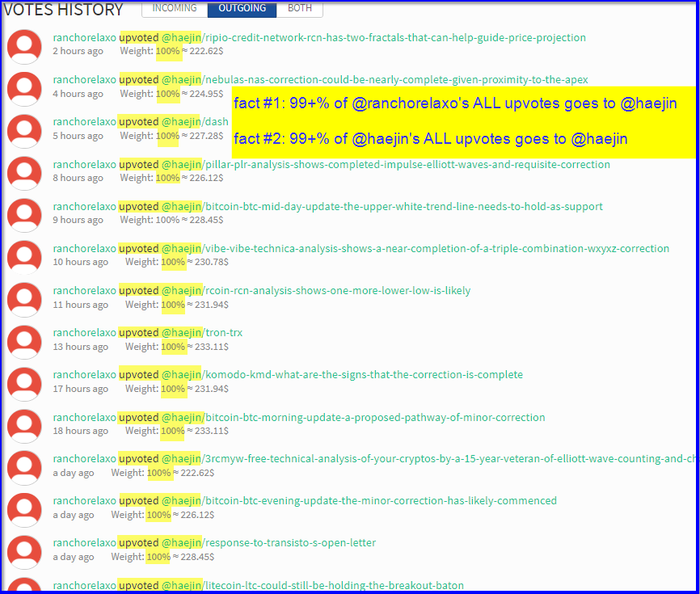700x594 pixels.
Task: Click ranchorelaxo avatar in nebulas-nas row
Action: 24,89
